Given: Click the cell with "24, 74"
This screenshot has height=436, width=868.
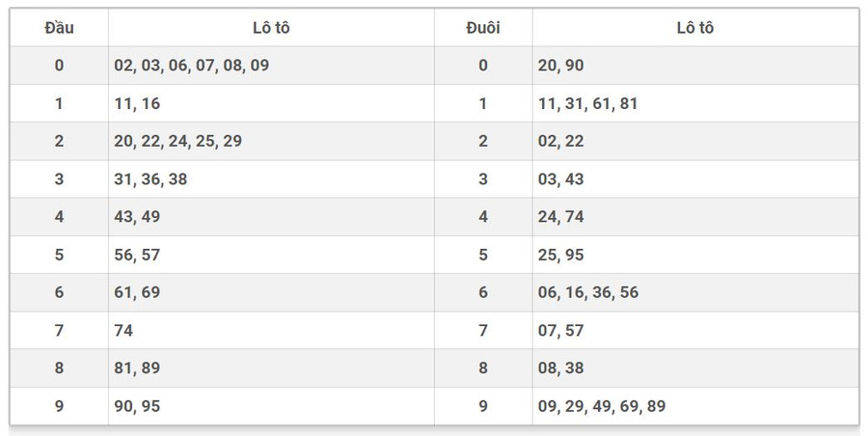Looking at the screenshot, I should [x=560, y=217].
